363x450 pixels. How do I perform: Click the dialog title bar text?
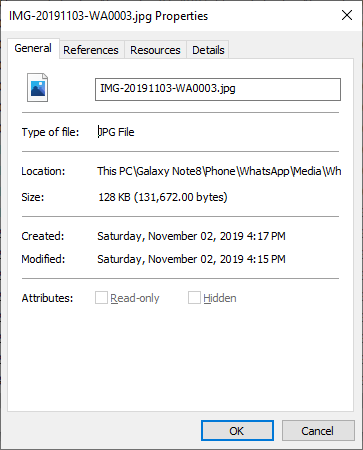click(x=108, y=16)
